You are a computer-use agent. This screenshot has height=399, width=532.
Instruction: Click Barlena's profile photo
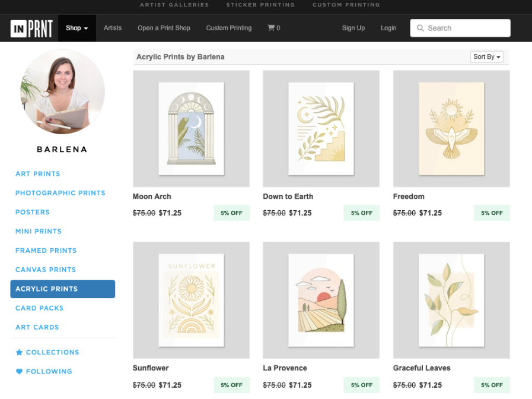tap(63, 91)
